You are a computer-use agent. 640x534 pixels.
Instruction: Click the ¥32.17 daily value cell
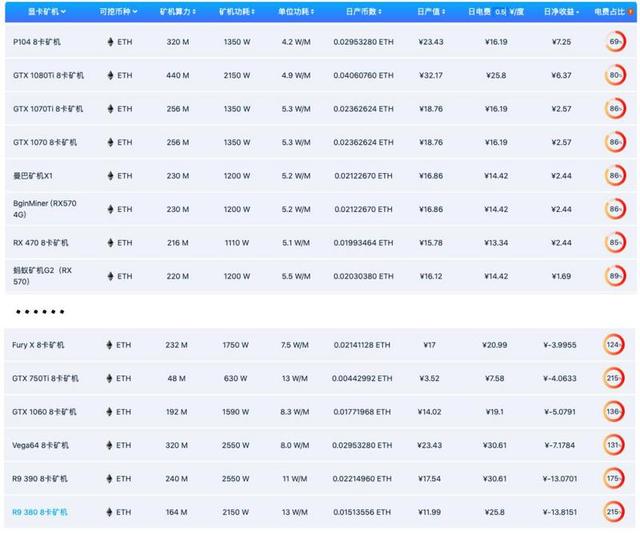[x=431, y=75]
